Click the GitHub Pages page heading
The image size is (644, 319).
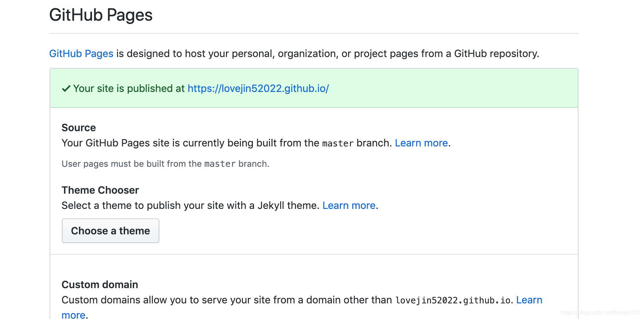pyautogui.click(x=101, y=15)
